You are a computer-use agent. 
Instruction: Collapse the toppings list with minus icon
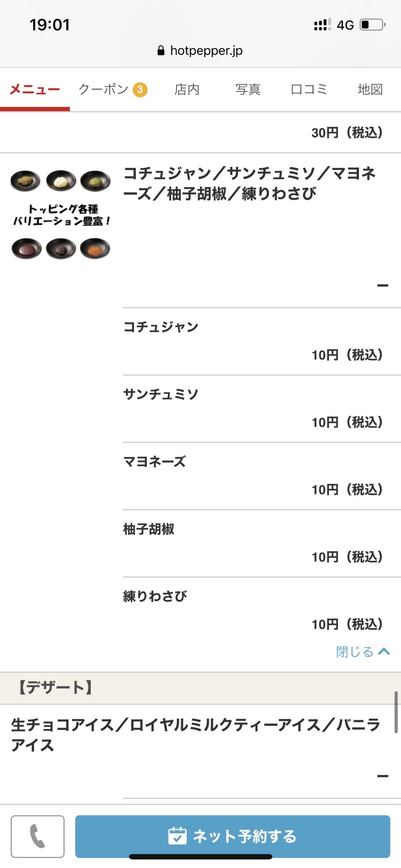[383, 285]
